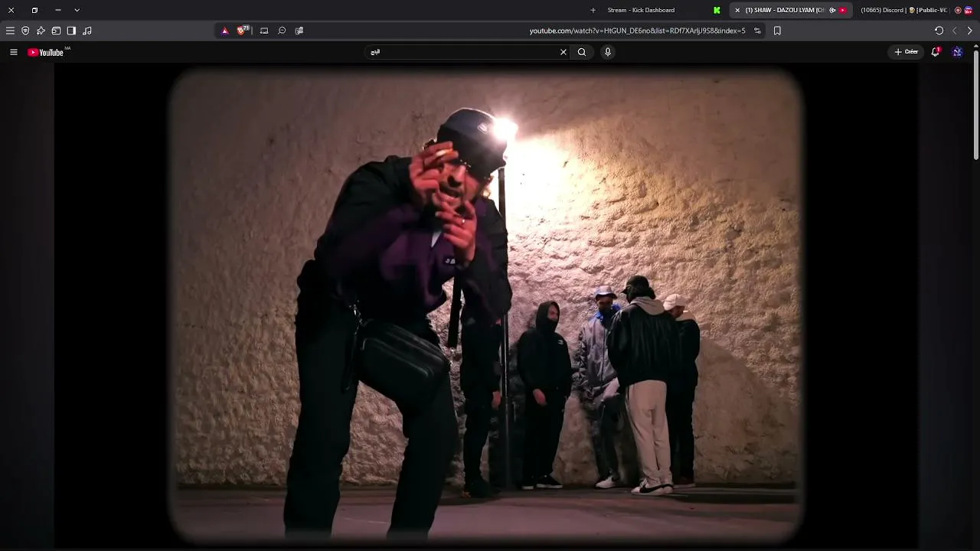Open the Brave Shields lion icon
Image resolution: width=980 pixels, height=551 pixels.
point(243,31)
